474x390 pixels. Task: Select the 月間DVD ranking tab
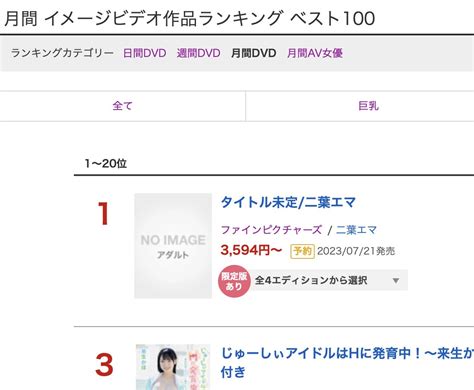[x=253, y=53]
